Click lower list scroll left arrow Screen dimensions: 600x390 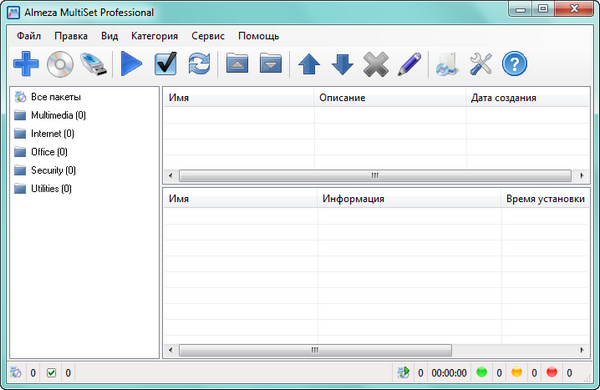171,350
